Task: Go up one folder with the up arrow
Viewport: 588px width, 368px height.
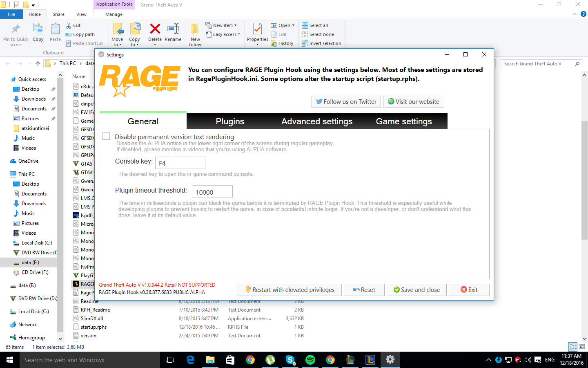Action: (x=38, y=64)
